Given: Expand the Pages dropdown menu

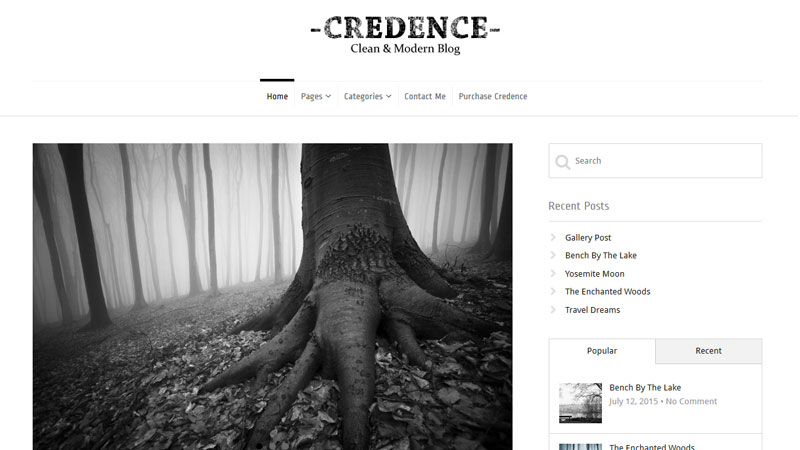Looking at the screenshot, I should pos(316,96).
